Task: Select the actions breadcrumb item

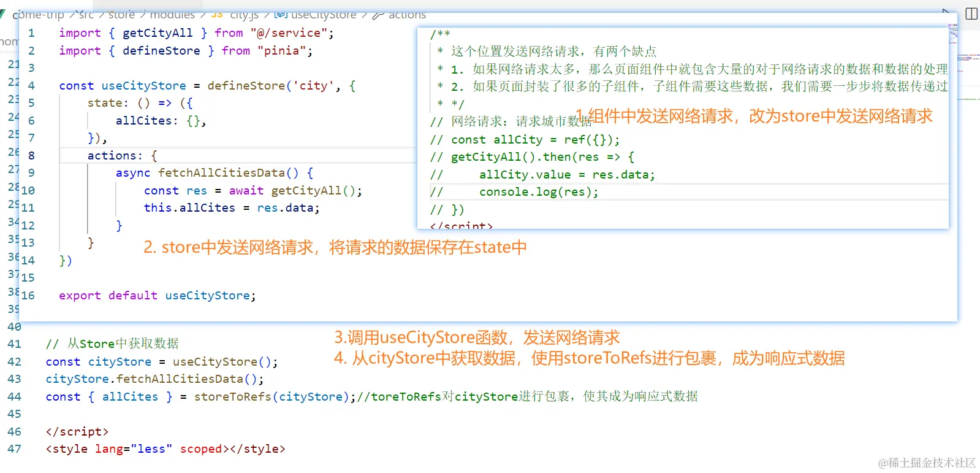Action: (x=407, y=13)
